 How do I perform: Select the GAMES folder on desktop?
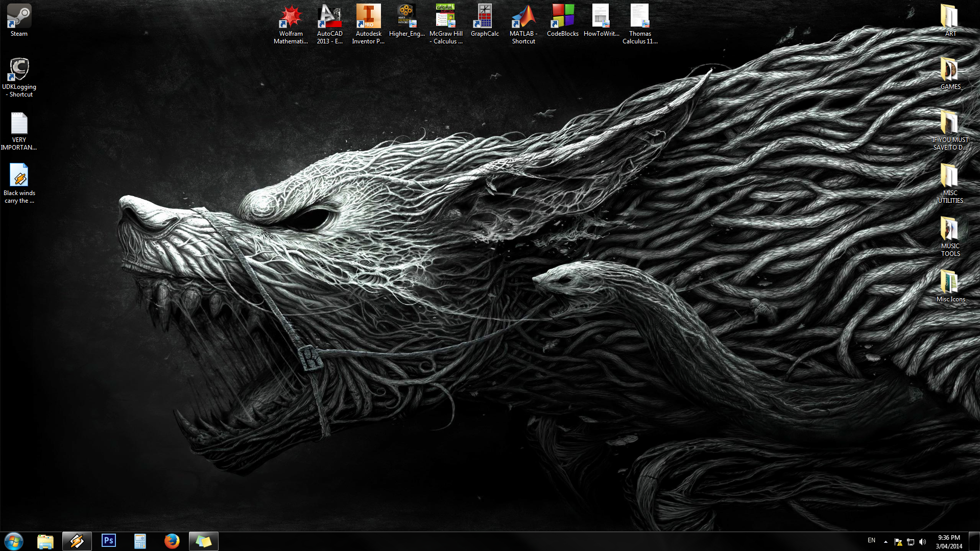[x=950, y=74]
